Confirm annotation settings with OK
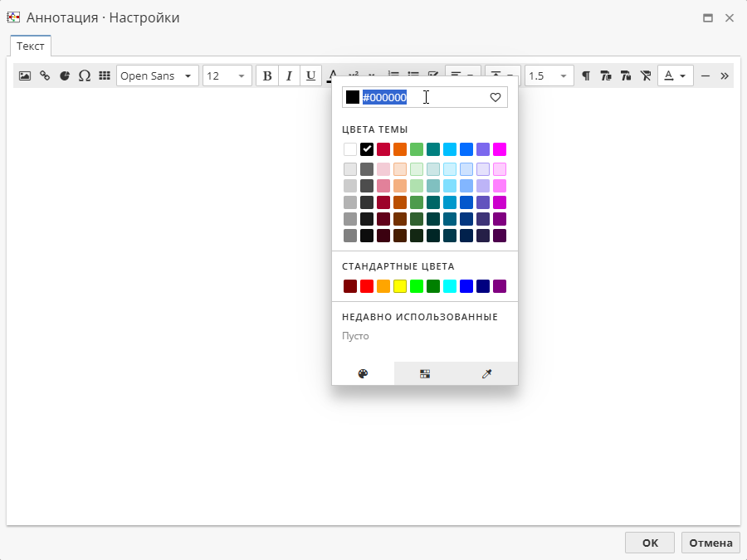 [649, 543]
